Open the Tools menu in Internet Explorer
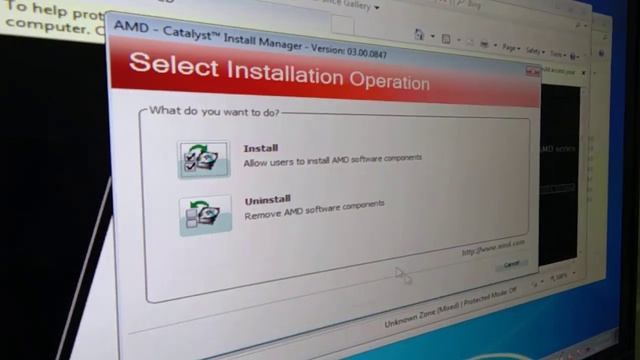The height and width of the screenshot is (360, 640). pyautogui.click(x=558, y=54)
